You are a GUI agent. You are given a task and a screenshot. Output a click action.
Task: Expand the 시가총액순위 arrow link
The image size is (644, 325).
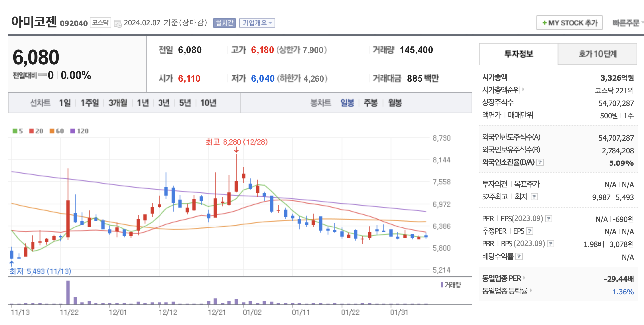[x=523, y=89]
